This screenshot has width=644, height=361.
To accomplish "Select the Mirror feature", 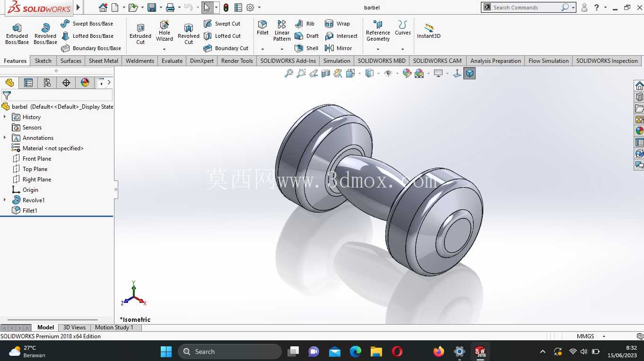I will (338, 48).
